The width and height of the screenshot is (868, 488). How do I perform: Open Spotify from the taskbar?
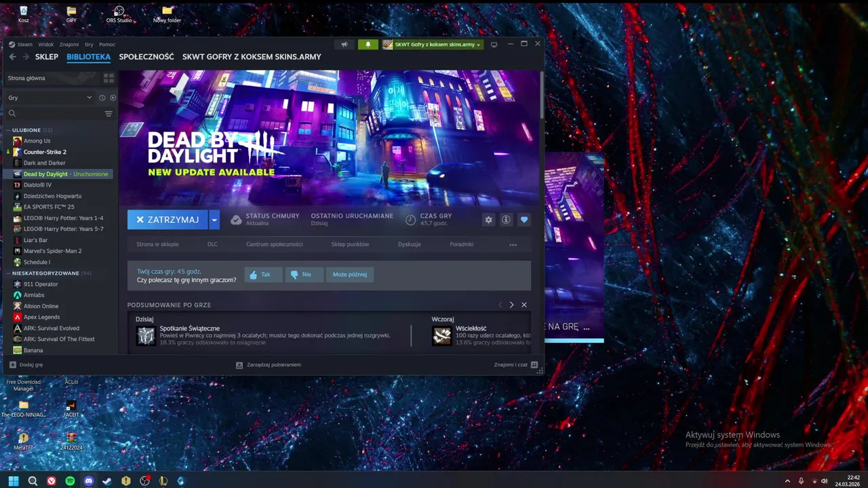point(70,481)
